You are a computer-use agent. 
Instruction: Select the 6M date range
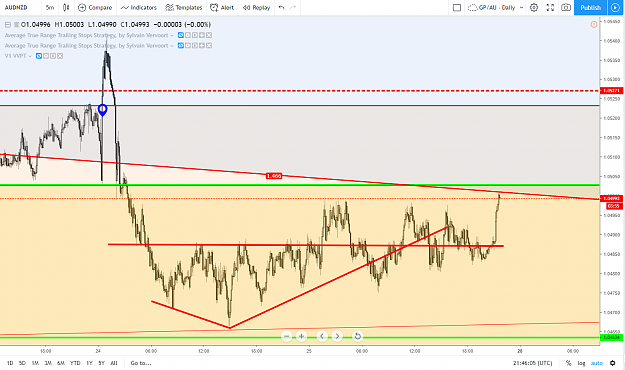[x=61, y=363]
